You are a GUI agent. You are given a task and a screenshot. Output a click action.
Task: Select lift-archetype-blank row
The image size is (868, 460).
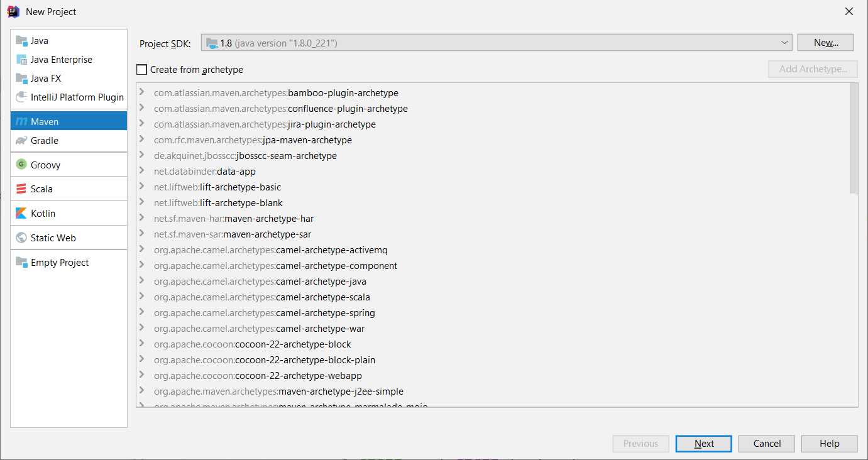click(x=492, y=203)
